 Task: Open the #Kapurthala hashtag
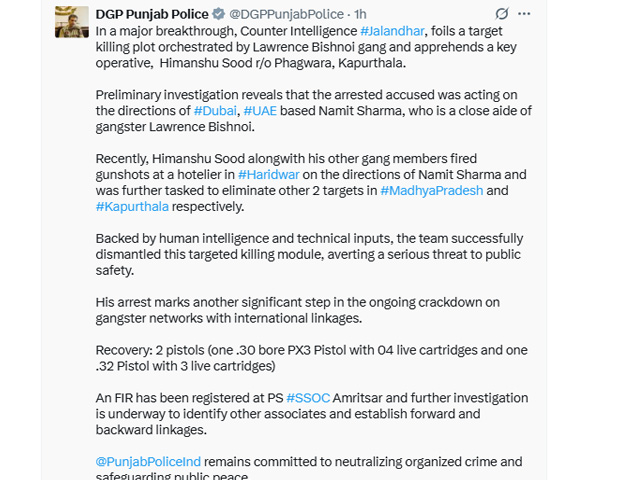pos(132,207)
